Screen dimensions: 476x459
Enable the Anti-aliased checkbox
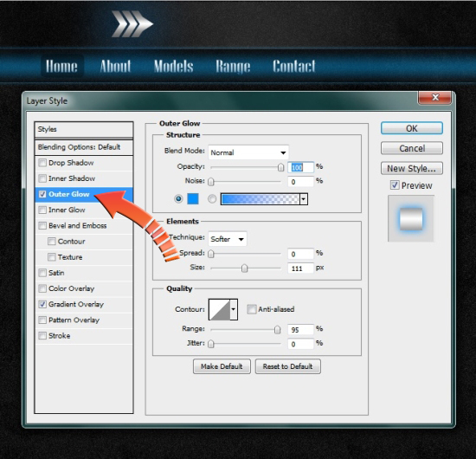pos(251,309)
